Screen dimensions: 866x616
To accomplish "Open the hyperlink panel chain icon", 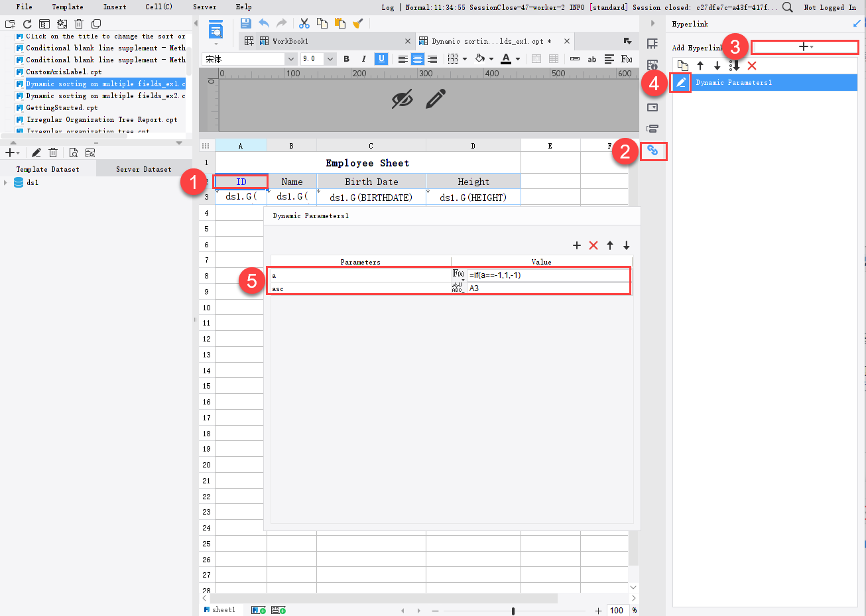I will 652,151.
